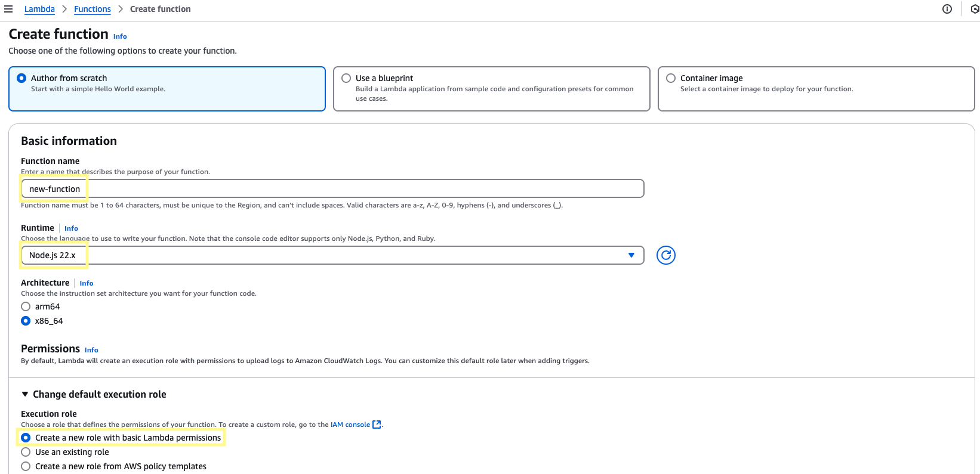The image size is (980, 474).
Task: Open Info link beside Architecture label
Action: (87, 283)
